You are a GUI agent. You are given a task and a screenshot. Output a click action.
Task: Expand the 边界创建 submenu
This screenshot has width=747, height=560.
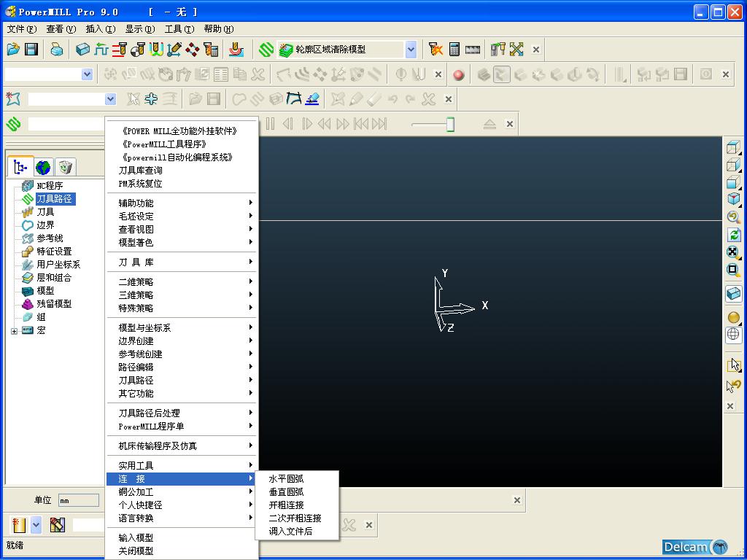(x=182, y=341)
